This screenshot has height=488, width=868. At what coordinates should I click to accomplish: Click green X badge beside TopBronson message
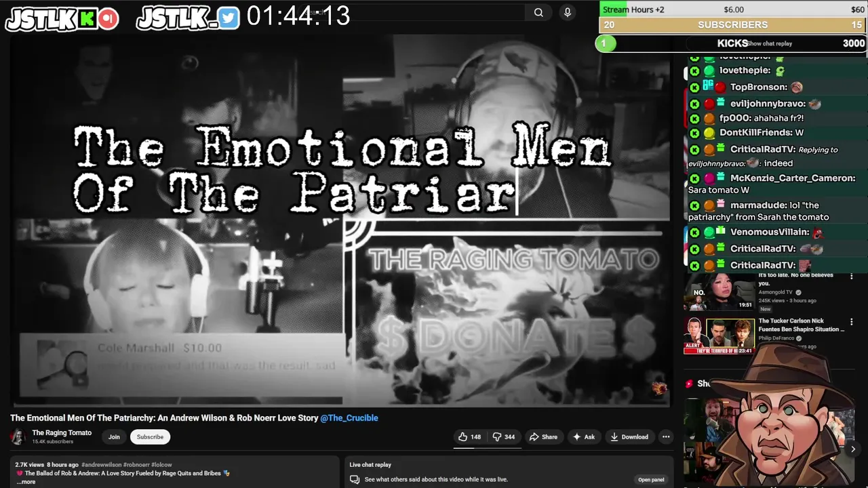(x=694, y=87)
